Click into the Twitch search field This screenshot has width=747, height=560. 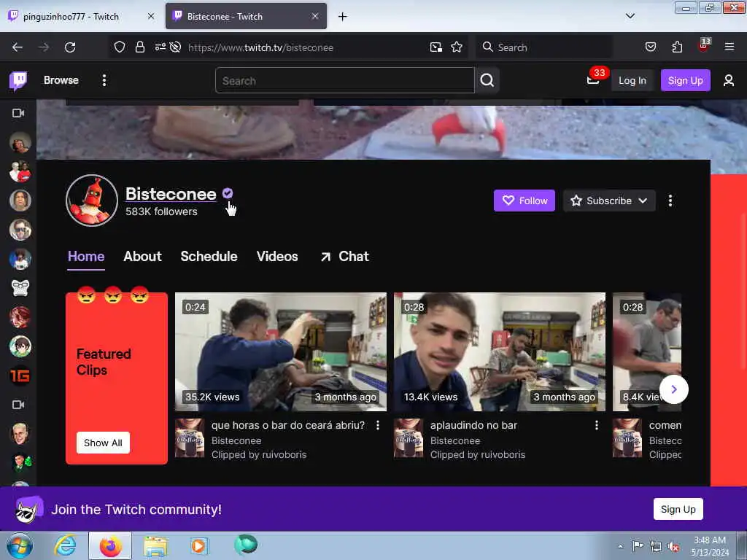(x=345, y=80)
